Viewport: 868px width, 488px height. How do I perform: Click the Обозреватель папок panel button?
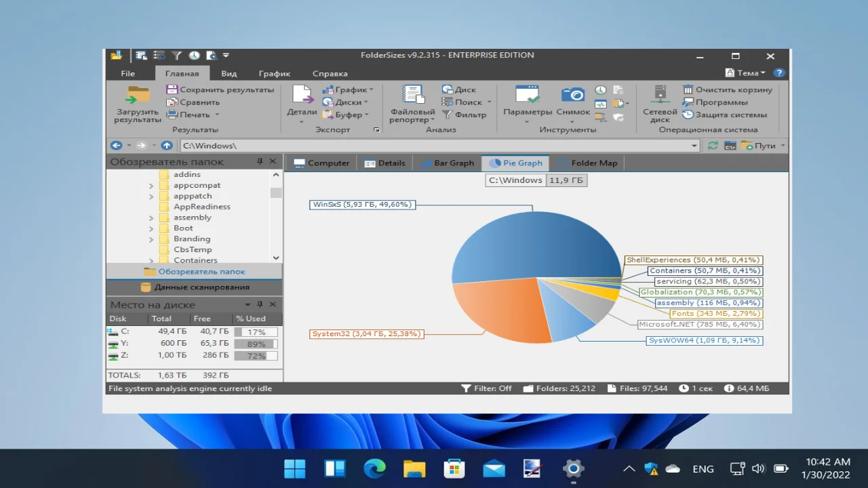195,271
